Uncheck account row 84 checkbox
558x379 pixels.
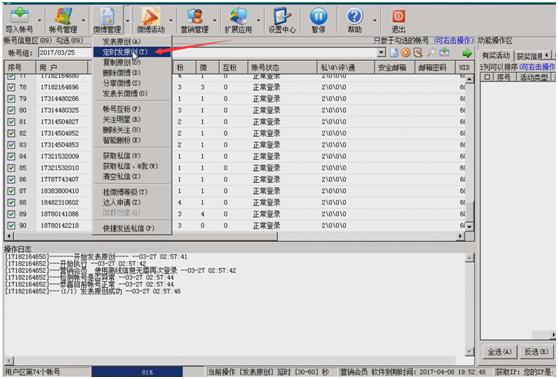tap(11, 156)
